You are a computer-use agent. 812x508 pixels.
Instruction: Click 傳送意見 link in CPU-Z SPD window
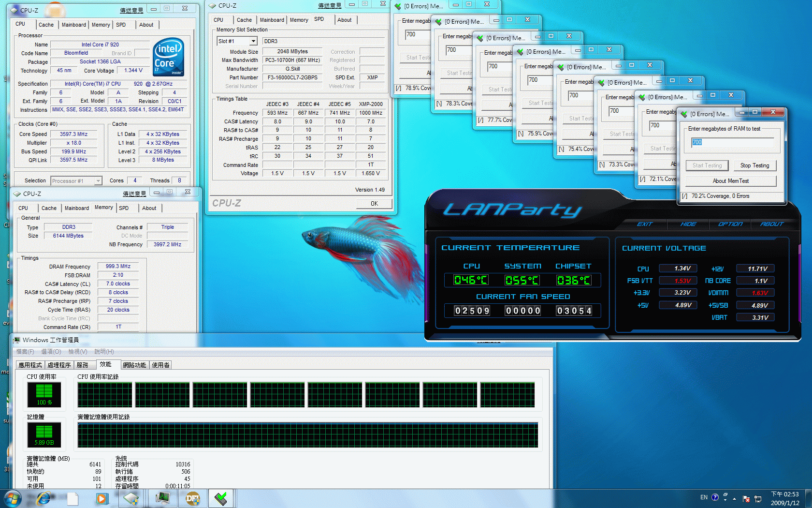click(x=330, y=6)
